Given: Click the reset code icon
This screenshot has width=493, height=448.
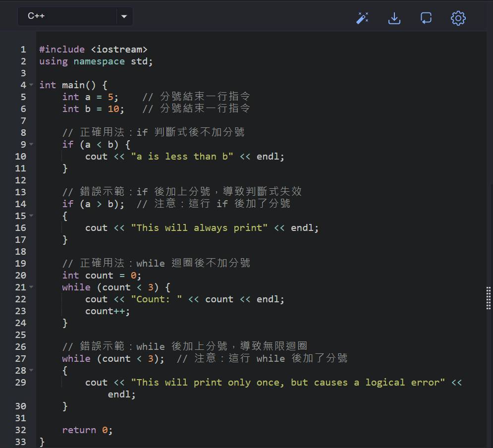Looking at the screenshot, I should 426,18.
